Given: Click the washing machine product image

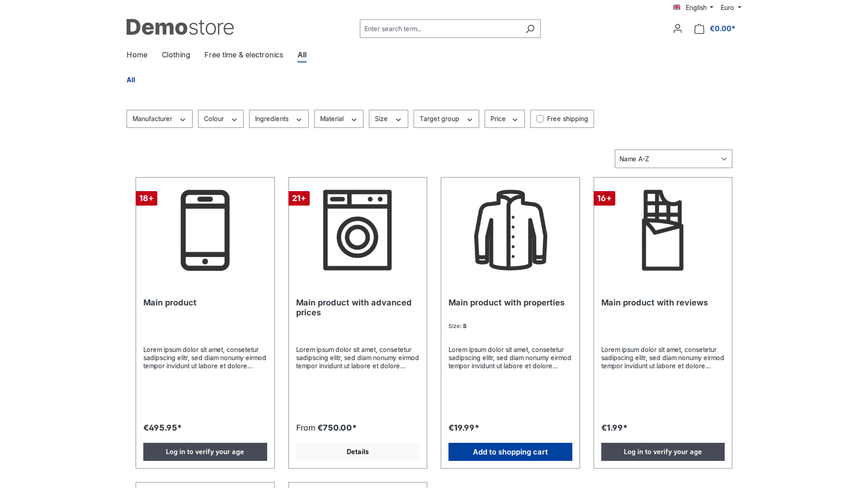Looking at the screenshot, I should 358,230.
